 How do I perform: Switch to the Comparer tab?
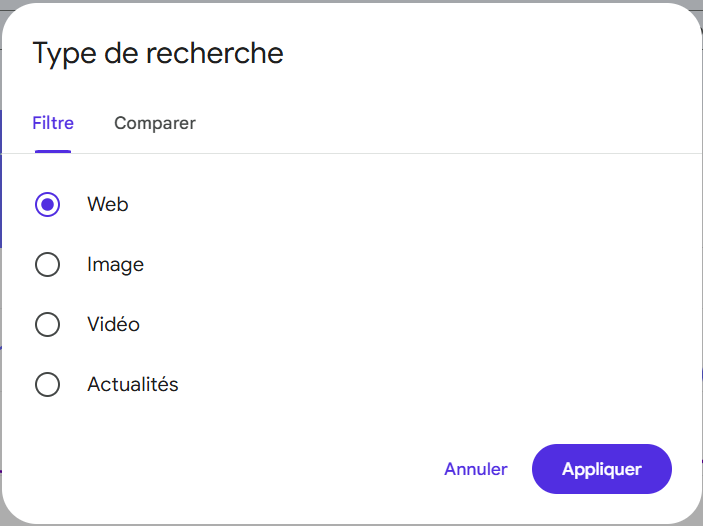click(155, 123)
